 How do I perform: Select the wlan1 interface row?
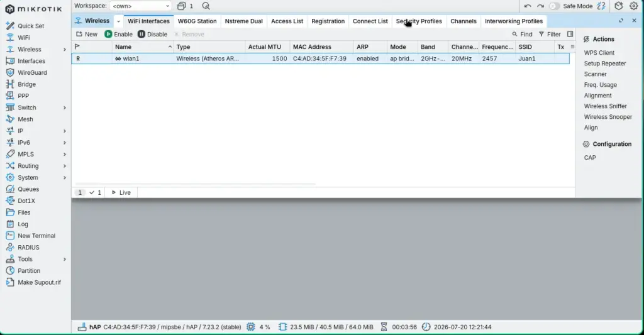[x=320, y=58]
